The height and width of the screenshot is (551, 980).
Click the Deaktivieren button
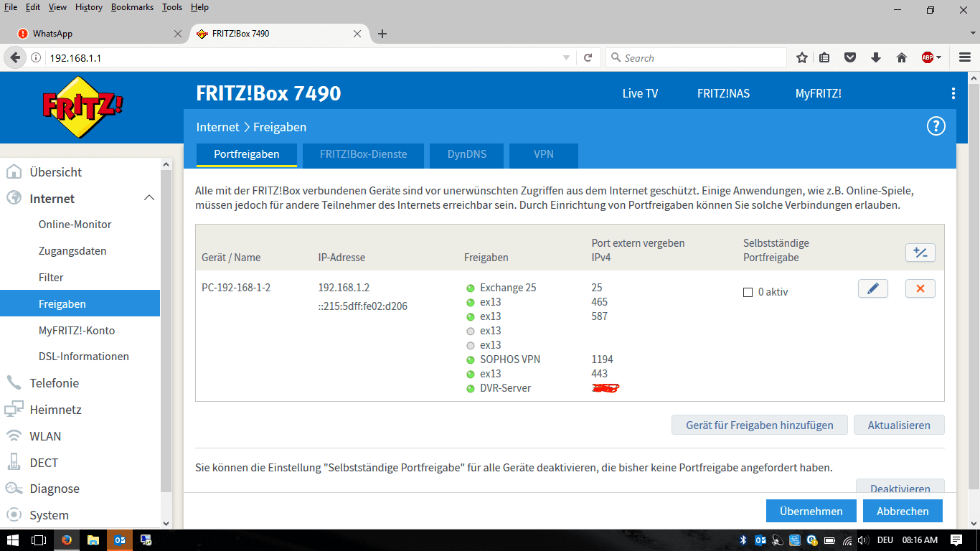click(x=900, y=486)
